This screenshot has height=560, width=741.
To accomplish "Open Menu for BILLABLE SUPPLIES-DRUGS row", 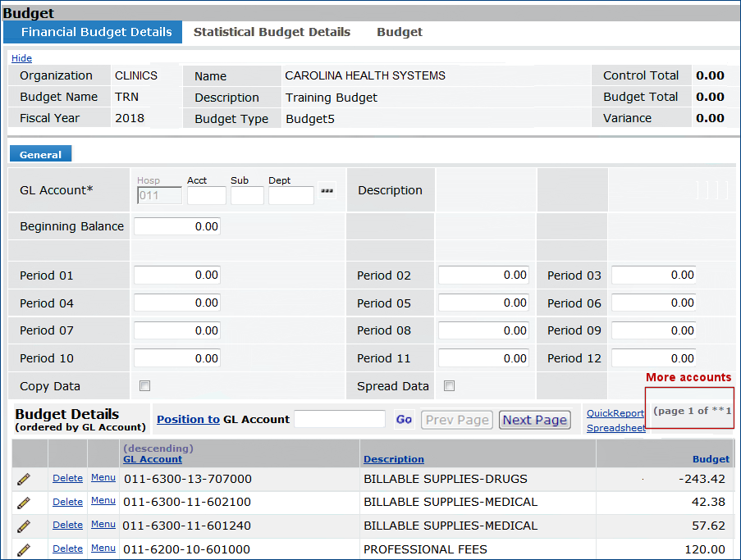I will click(103, 477).
